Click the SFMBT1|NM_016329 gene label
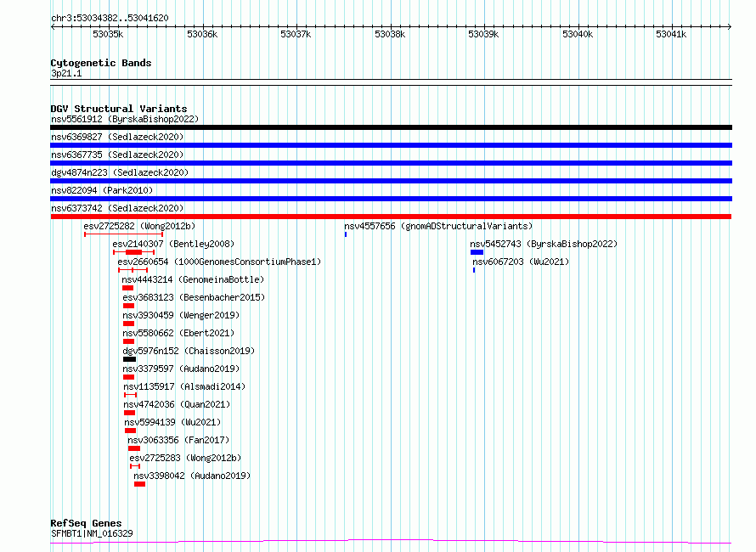This screenshot has height=552, width=756. coord(92,533)
